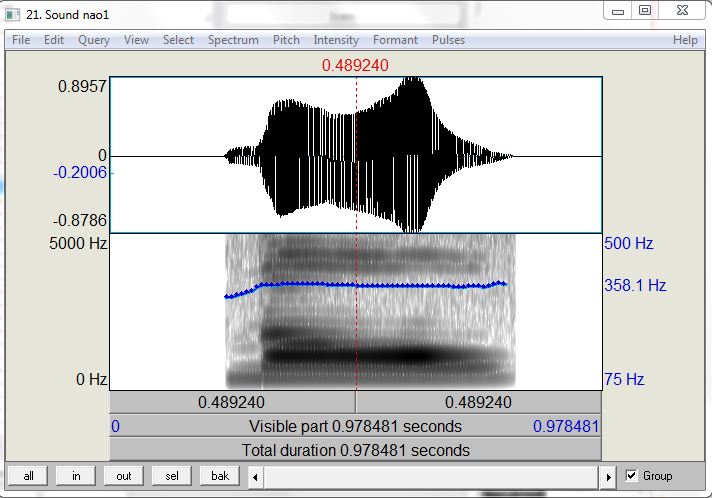The image size is (712, 498).
Task: Open the Pulses menu
Action: (448, 40)
